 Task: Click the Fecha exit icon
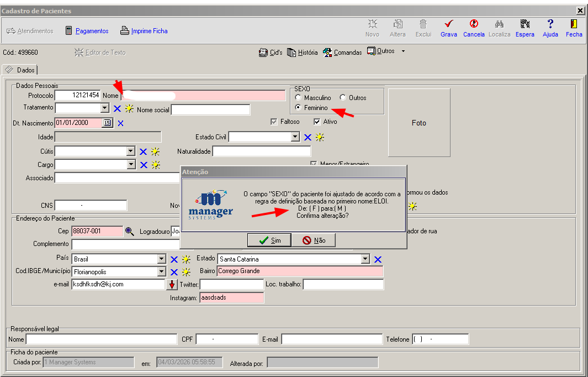pyautogui.click(x=574, y=24)
